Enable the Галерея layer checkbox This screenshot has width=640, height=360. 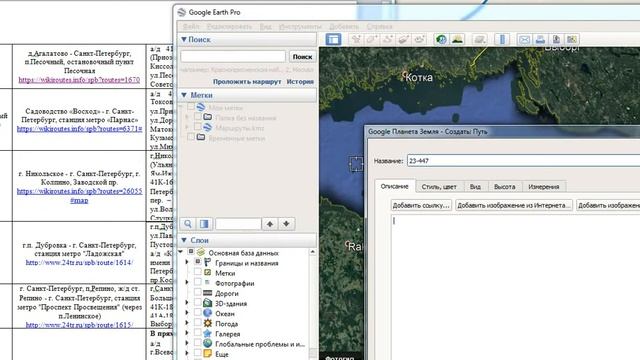pos(198,333)
